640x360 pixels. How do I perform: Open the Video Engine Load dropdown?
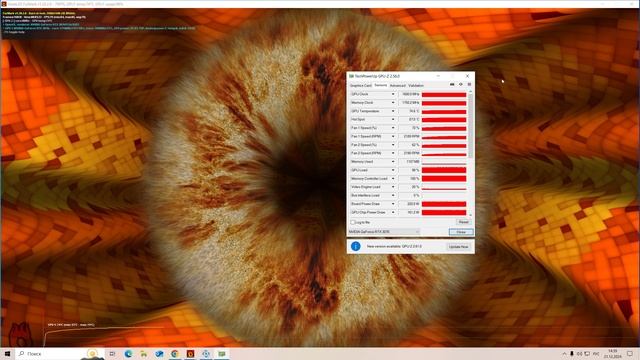coord(393,187)
